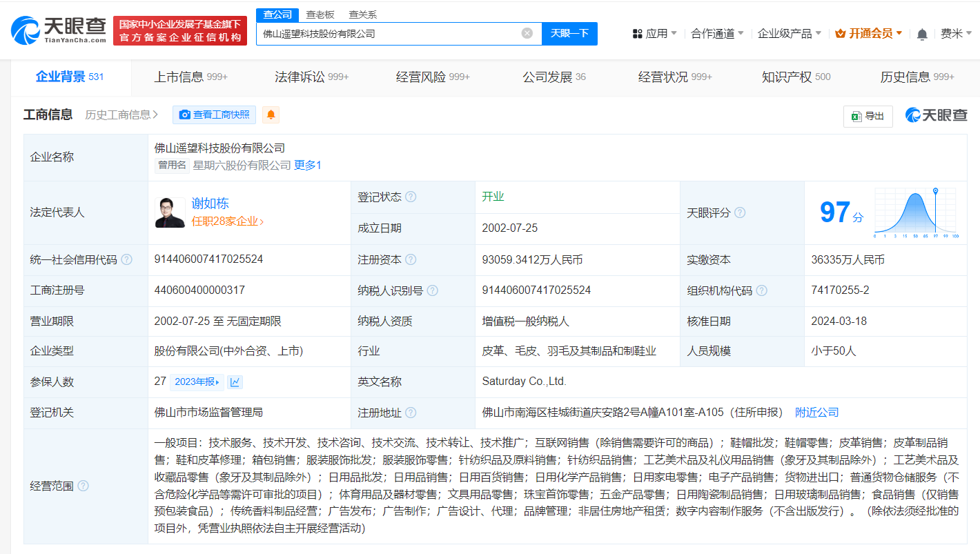Click the 天眼一下 search button

coord(569,33)
